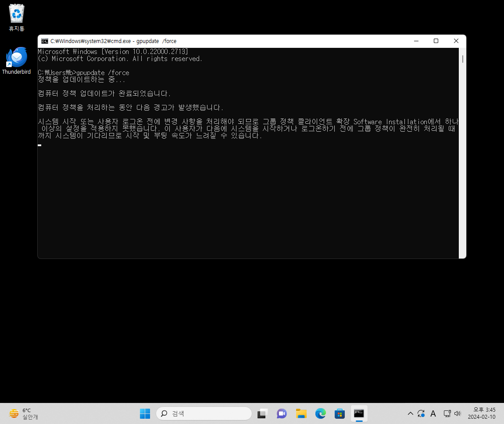Viewport: 504px width, 424px height.
Task: Expand the hidden system tray icons chevron
Action: [411, 414]
